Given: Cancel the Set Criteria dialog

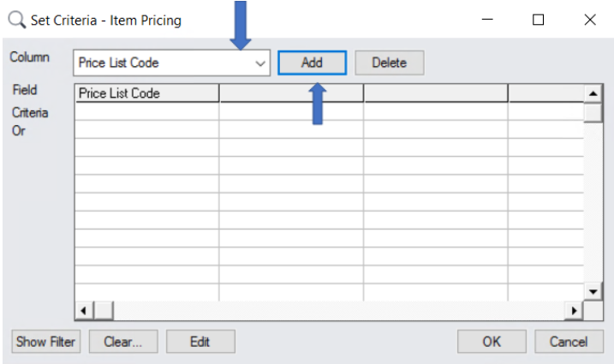Looking at the screenshot, I should (568, 342).
